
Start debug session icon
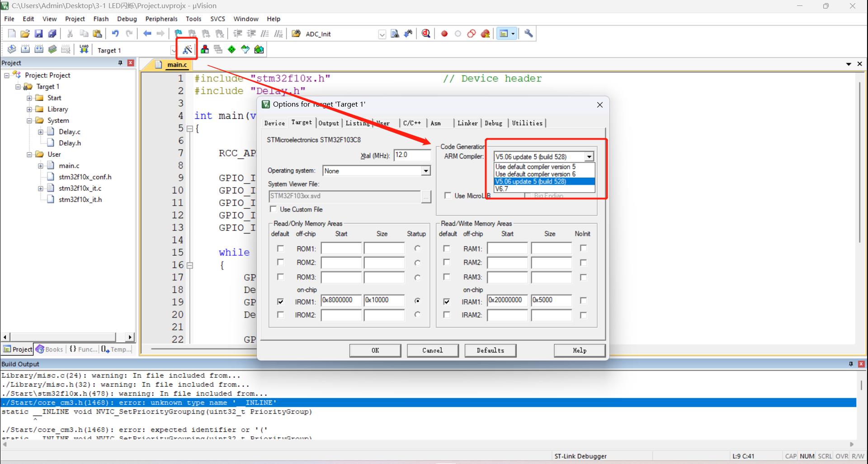click(x=426, y=33)
